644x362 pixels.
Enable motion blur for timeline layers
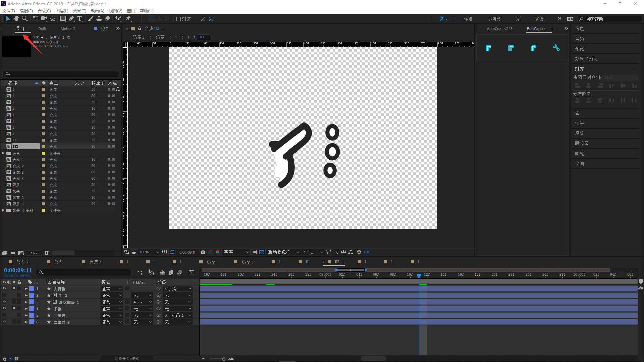[180, 273]
